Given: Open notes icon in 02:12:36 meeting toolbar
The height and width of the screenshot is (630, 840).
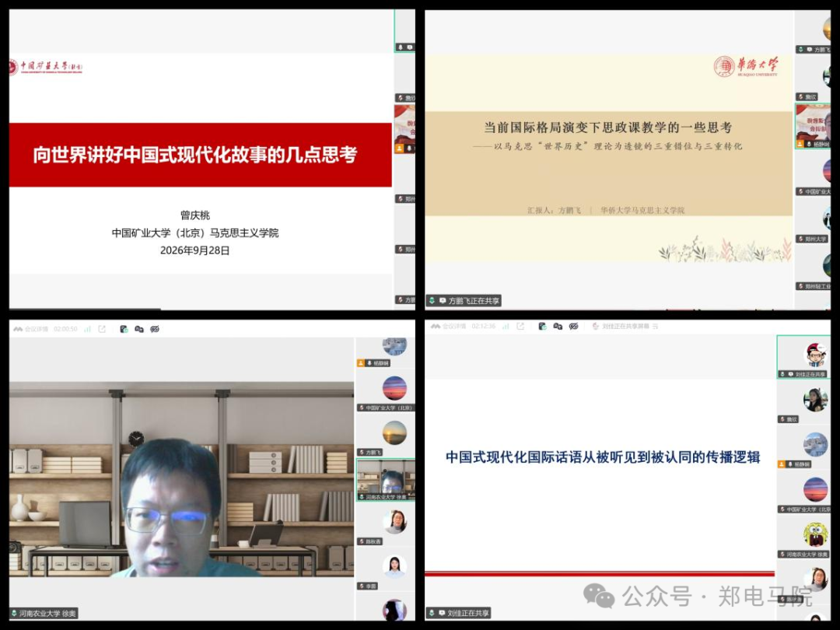Looking at the screenshot, I should [x=542, y=326].
